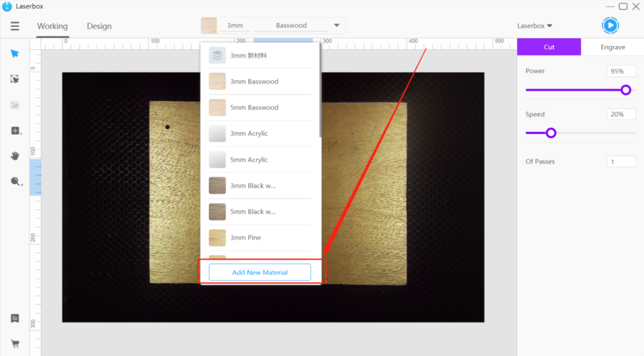Image resolution: width=644 pixels, height=356 pixels.
Task: Activate the hand pan tool
Action: tap(14, 156)
